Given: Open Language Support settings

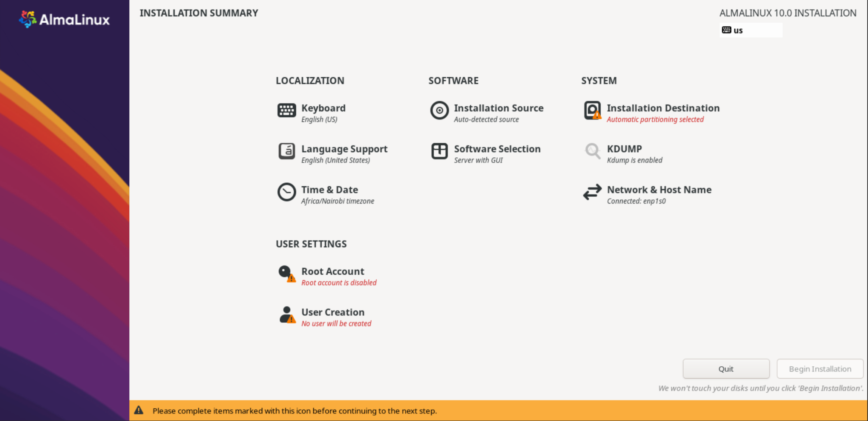Looking at the screenshot, I should pos(344,149).
